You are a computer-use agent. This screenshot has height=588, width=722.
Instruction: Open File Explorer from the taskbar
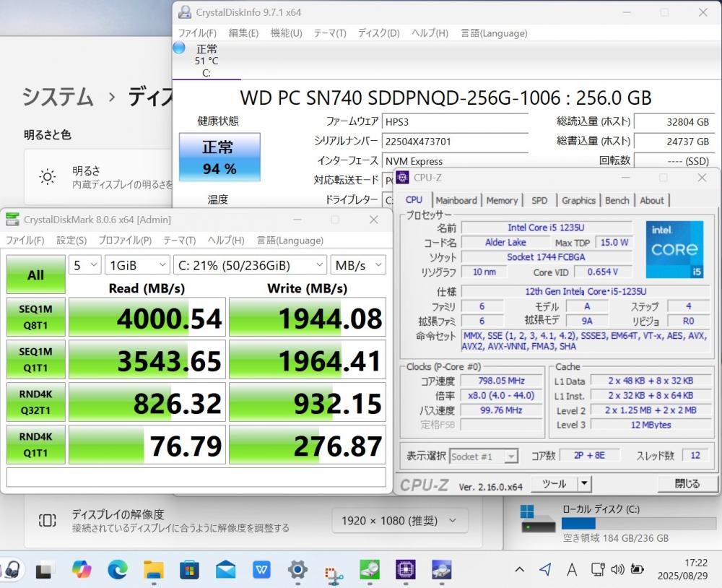153,570
